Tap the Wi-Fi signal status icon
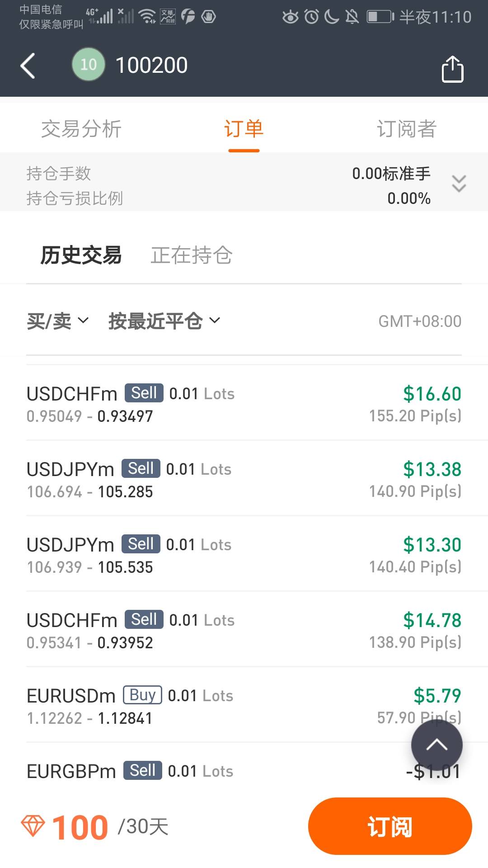Image resolution: width=488 pixels, height=868 pixels. pos(147,17)
